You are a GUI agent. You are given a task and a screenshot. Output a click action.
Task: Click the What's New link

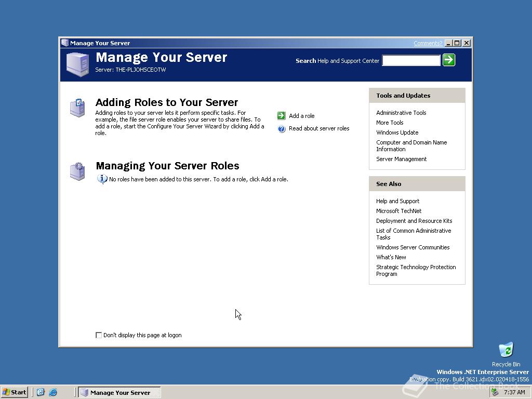tap(391, 257)
